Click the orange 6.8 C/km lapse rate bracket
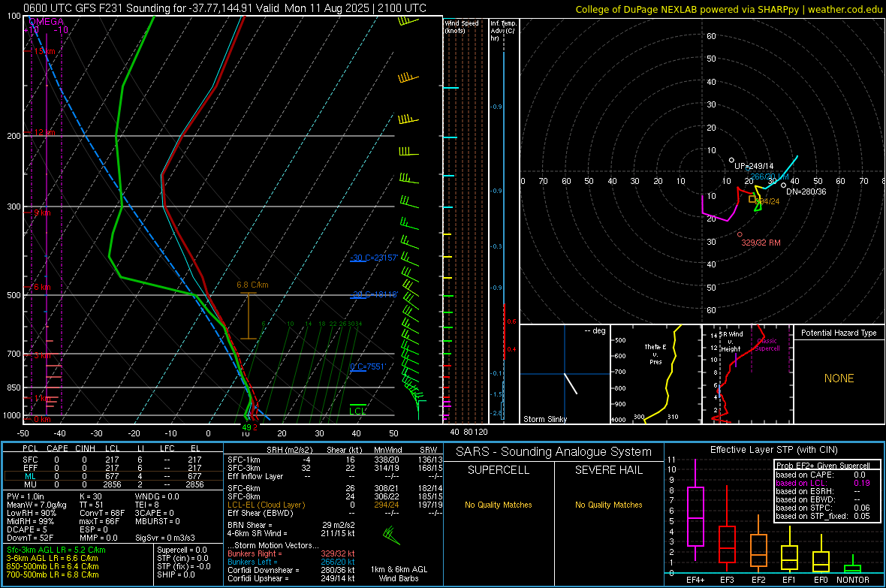886x588 pixels. click(248, 315)
